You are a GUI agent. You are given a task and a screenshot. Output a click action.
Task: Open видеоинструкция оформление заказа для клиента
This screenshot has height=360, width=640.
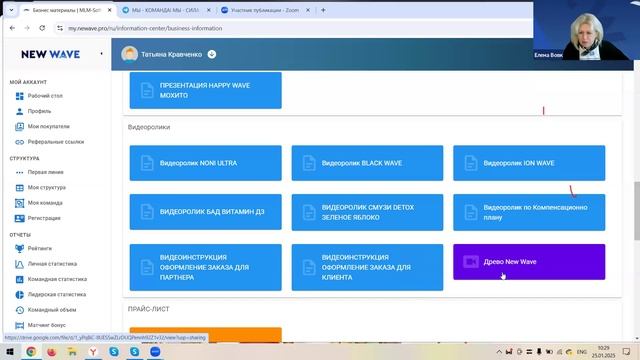[367, 267]
